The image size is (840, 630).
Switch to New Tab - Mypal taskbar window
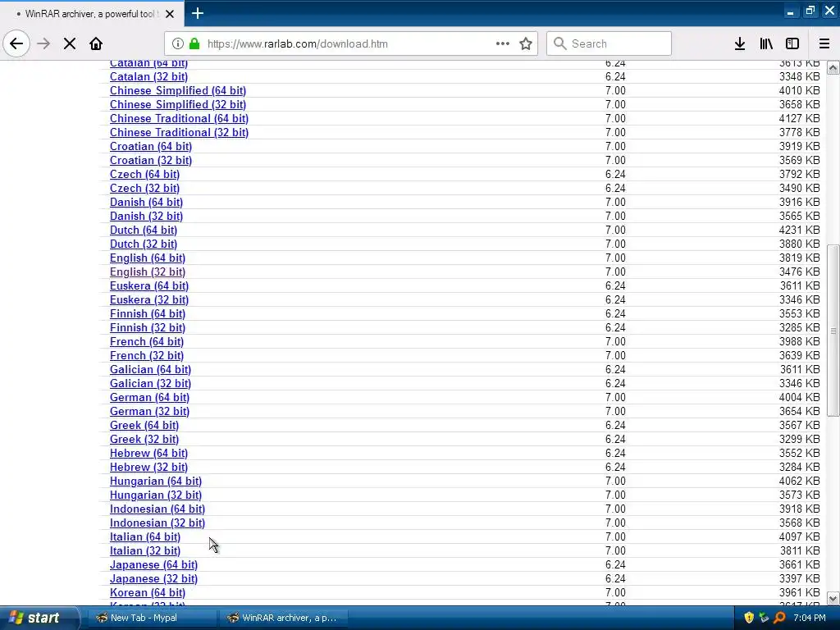click(x=151, y=618)
